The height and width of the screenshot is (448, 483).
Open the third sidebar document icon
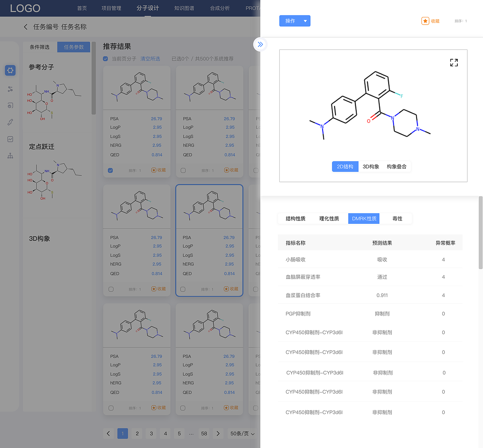[10, 105]
